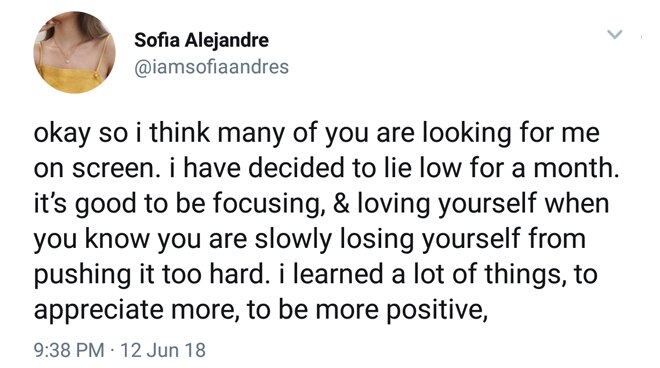Select the line beginning 'it's good to be focusing'
The height and width of the screenshot is (368, 660).
[x=322, y=204]
